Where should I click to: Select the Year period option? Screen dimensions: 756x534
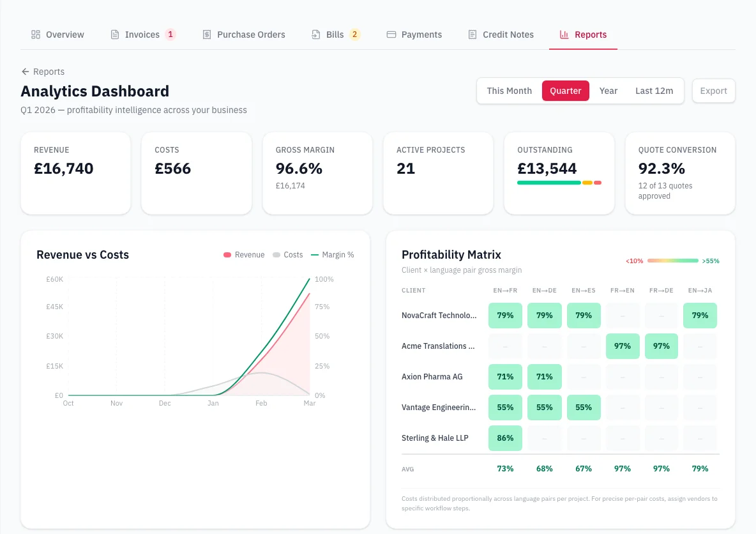608,91
